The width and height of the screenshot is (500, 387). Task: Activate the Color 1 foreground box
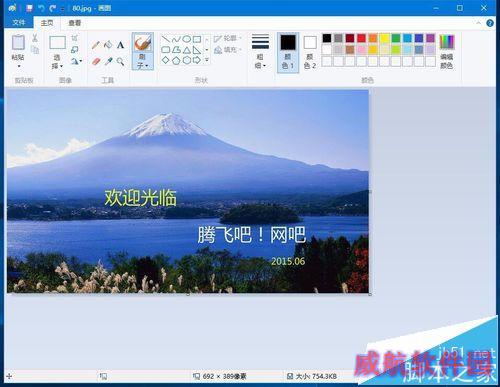click(x=288, y=52)
